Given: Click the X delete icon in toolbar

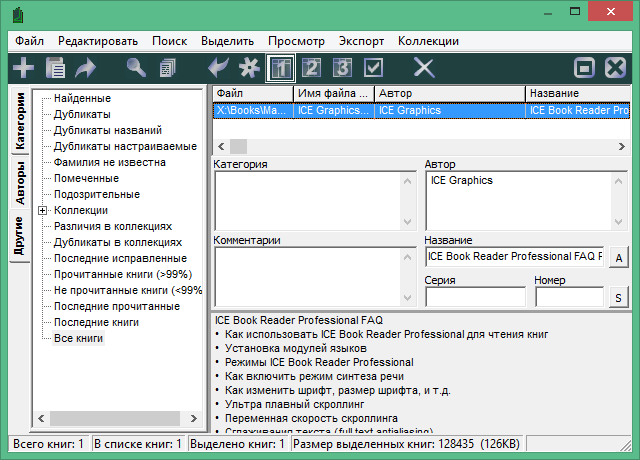Looking at the screenshot, I should (x=424, y=68).
